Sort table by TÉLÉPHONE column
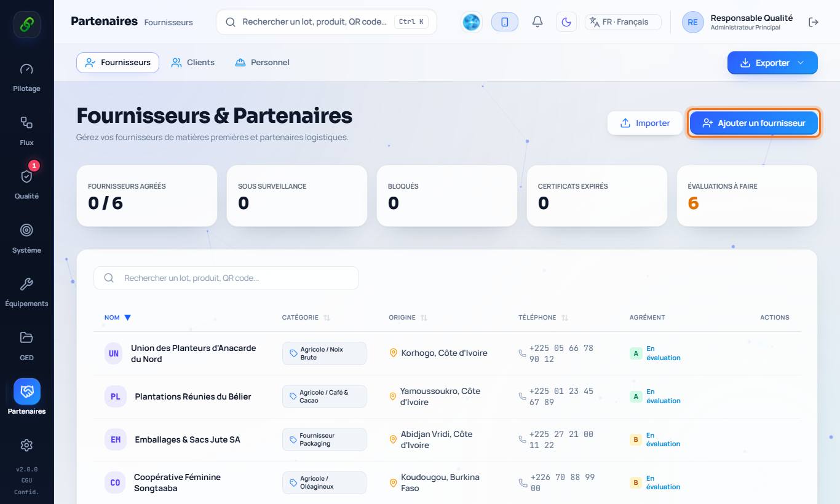840x504 pixels. pyautogui.click(x=544, y=318)
